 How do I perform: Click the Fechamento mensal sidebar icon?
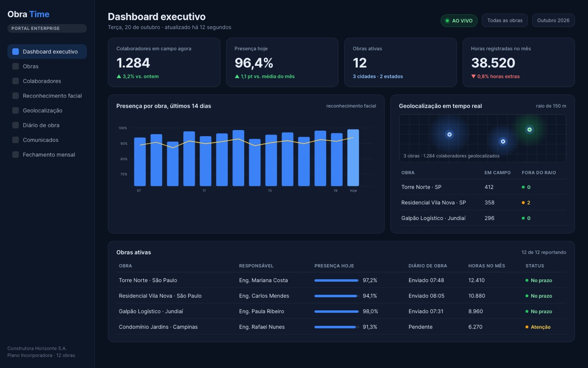[x=16, y=155]
